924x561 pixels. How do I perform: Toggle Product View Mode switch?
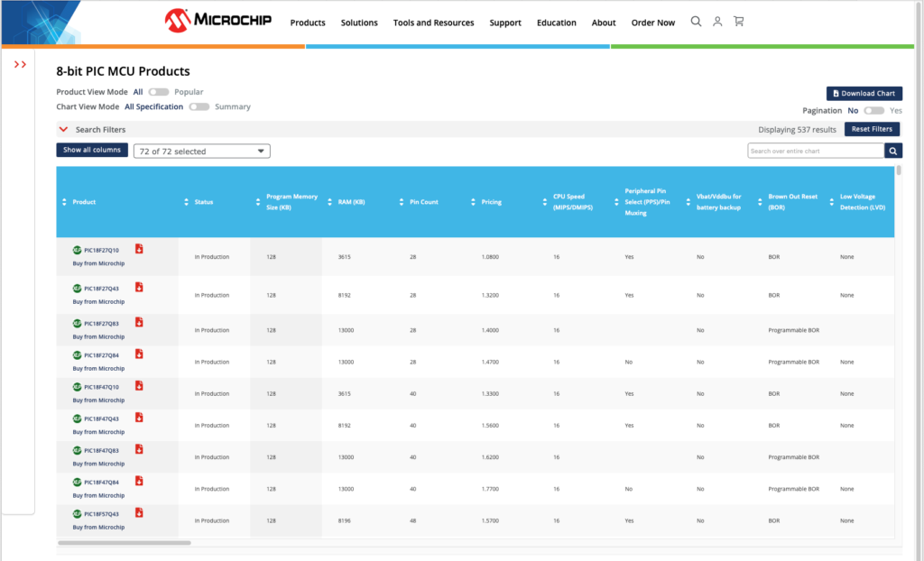pyautogui.click(x=159, y=92)
